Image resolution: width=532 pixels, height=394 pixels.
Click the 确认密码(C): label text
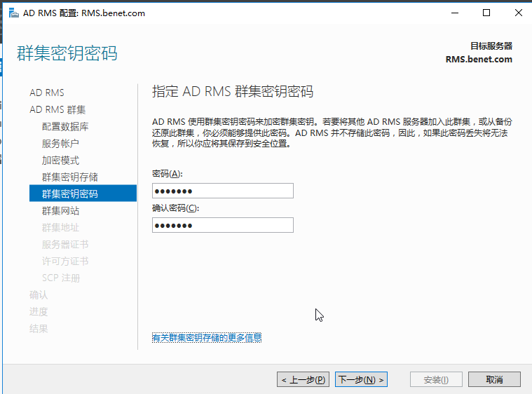pos(175,208)
